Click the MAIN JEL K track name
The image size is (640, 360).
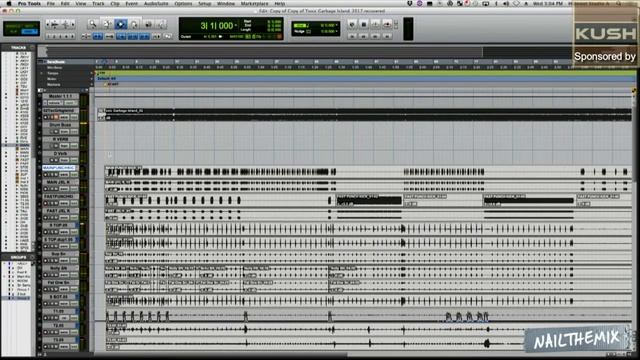click(60, 182)
